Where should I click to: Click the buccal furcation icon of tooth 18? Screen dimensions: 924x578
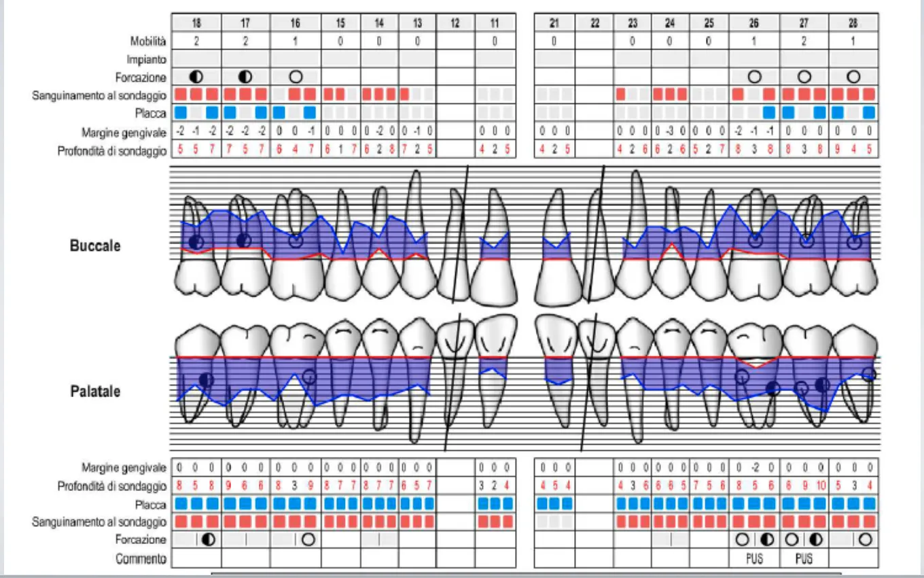click(x=196, y=77)
